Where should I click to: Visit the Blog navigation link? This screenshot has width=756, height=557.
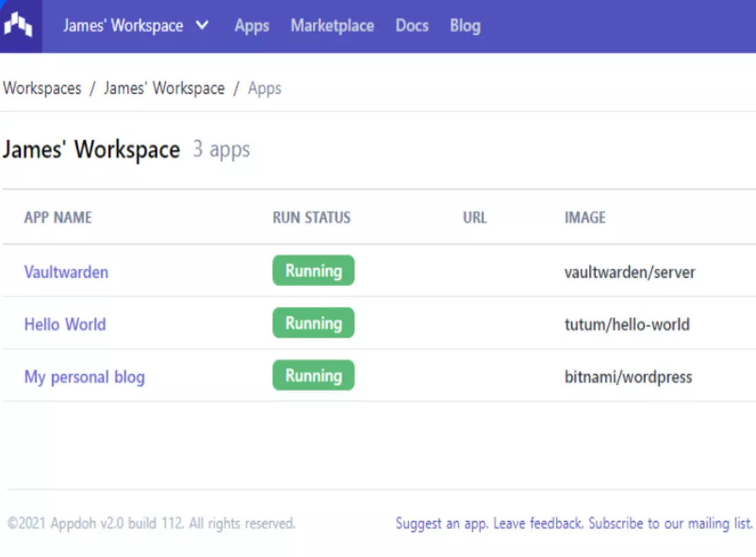coord(465,26)
